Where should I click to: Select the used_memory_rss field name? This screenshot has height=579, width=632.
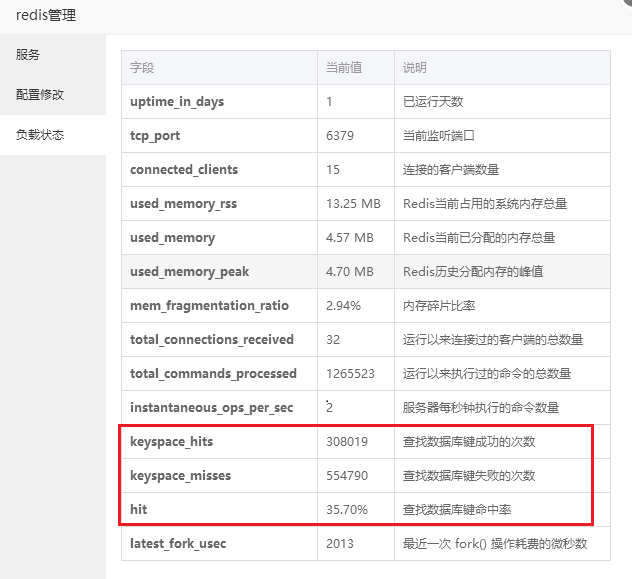click(183, 204)
